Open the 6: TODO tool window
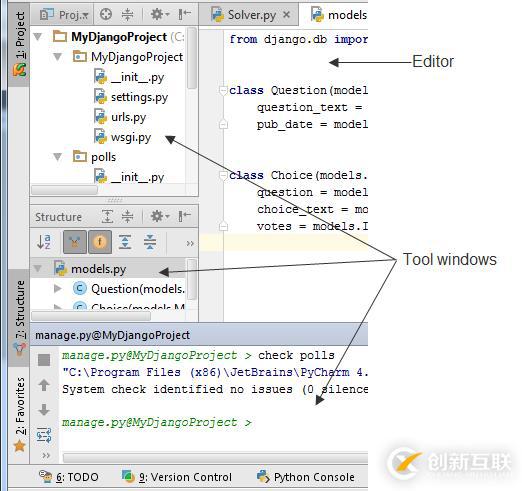522x491 pixels. [69, 477]
